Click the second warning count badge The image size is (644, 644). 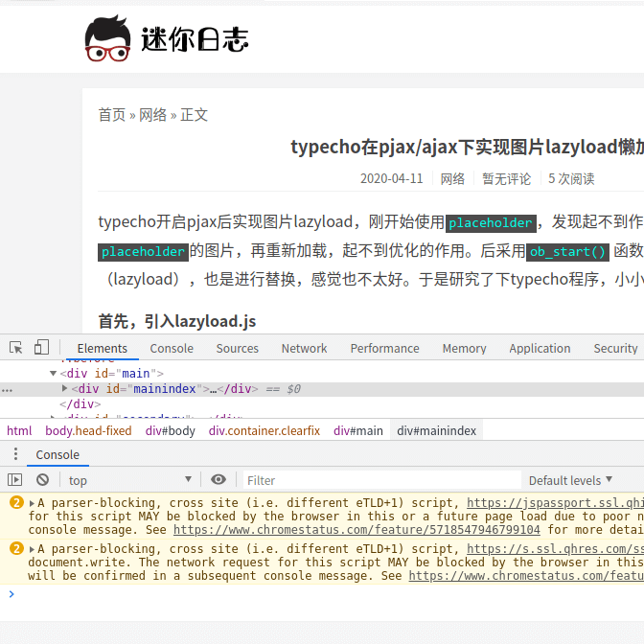click(16, 548)
